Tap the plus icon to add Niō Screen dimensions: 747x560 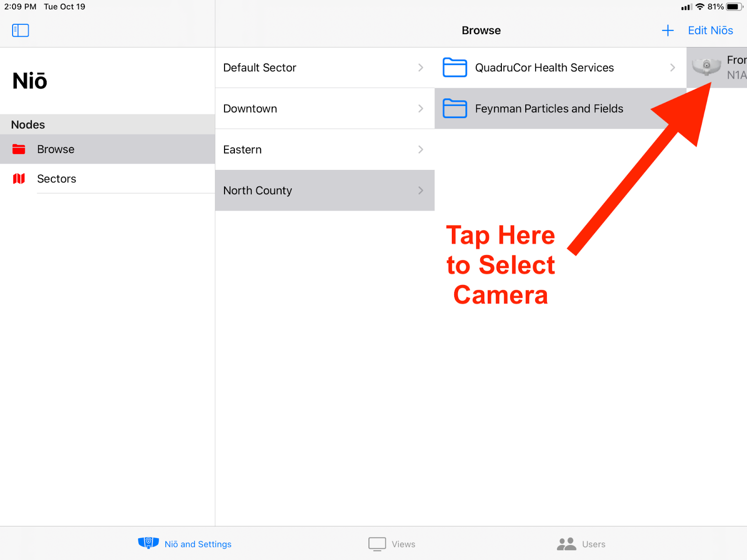(668, 30)
